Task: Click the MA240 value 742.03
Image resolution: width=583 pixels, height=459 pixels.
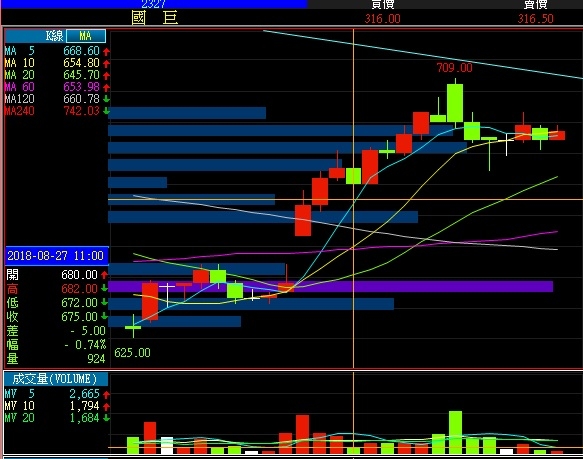Action: coord(81,111)
